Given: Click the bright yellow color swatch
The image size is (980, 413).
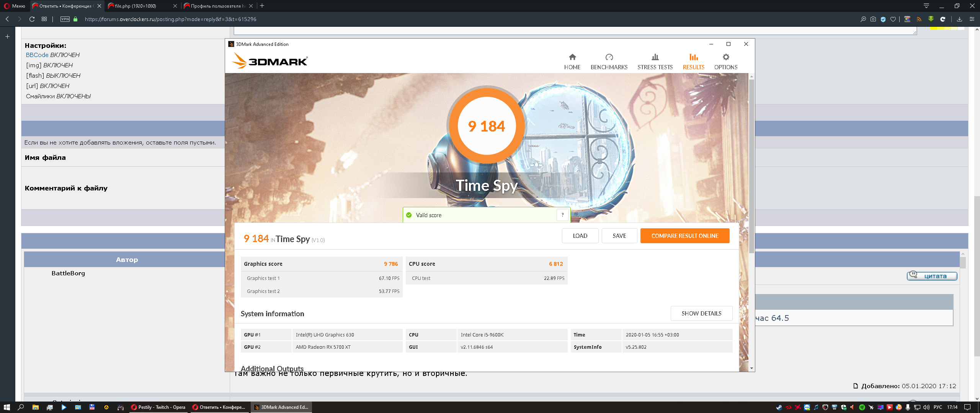Looking at the screenshot, I should [934, 28].
